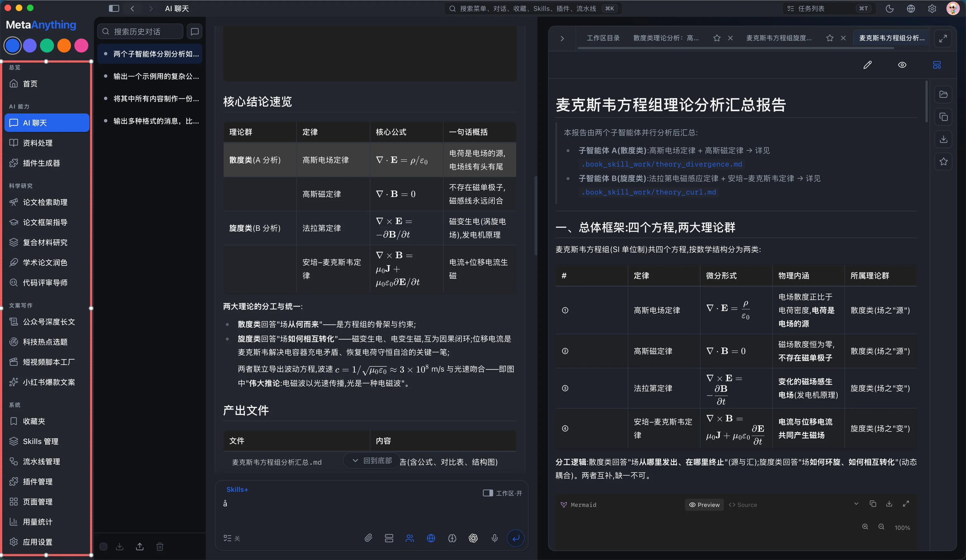The height and width of the screenshot is (560, 966).
Task: Select the split layout view icon
Action: 936,65
